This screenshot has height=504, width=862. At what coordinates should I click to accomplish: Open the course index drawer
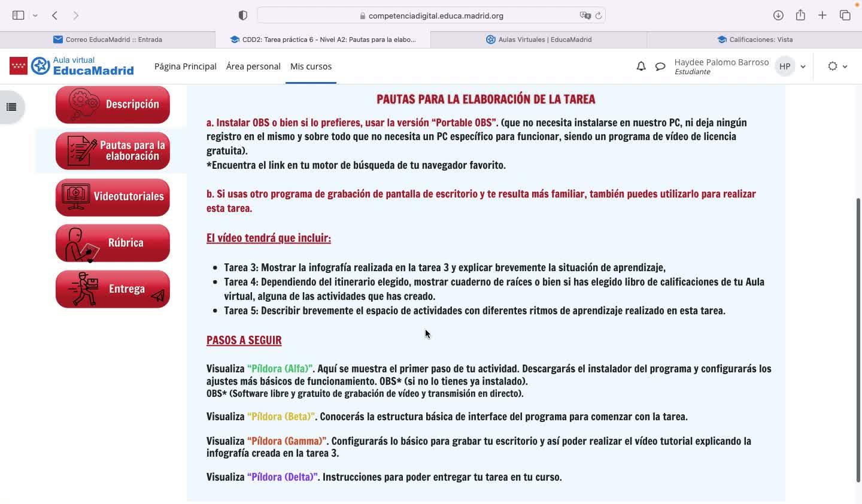click(11, 107)
